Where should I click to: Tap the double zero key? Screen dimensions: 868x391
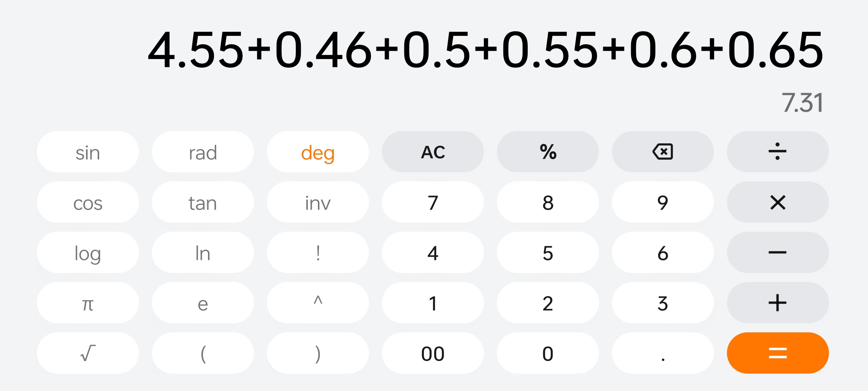coord(433,353)
